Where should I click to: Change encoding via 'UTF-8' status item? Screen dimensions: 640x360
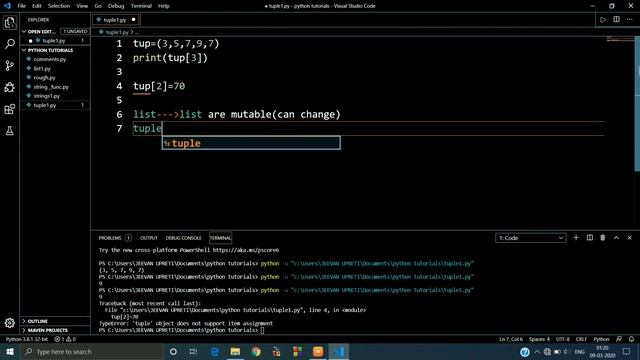(x=562, y=339)
